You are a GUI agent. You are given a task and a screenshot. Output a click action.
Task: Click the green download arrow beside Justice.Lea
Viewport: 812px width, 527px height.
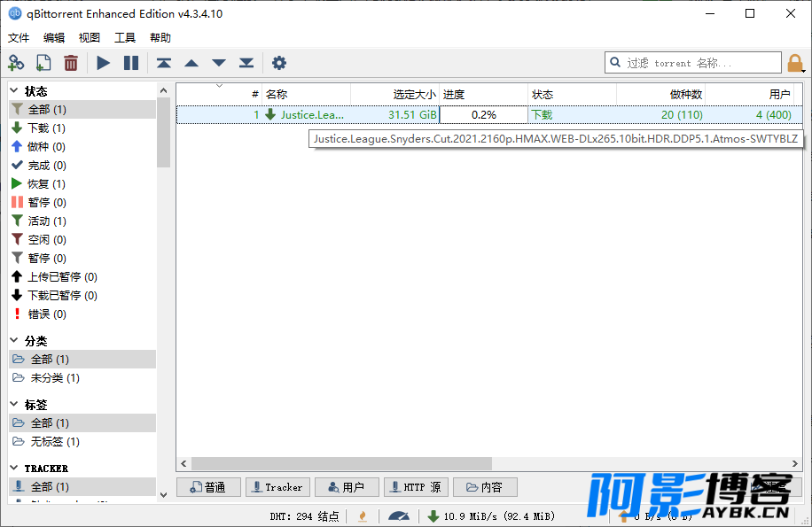pyautogui.click(x=270, y=114)
